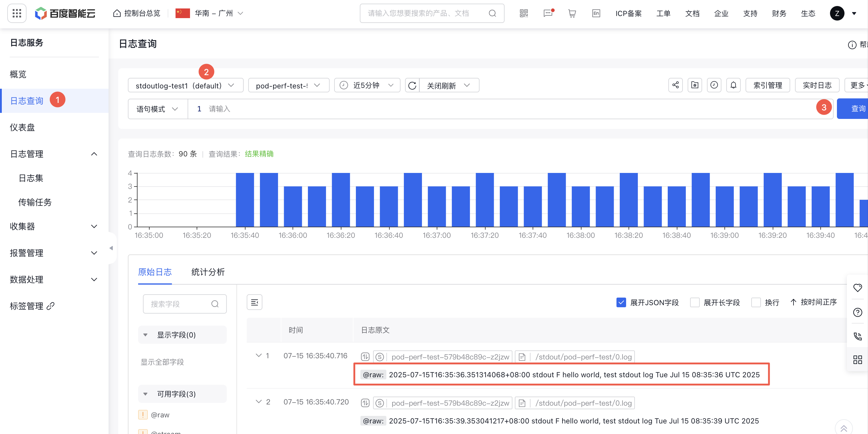Collapse log row 1 chevron
This screenshot has width=868, height=434.
(258, 356)
